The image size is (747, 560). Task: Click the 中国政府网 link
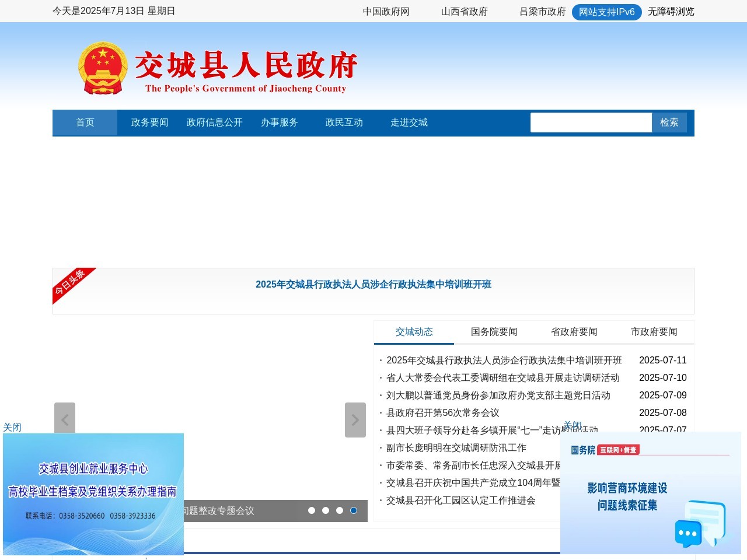click(x=386, y=12)
